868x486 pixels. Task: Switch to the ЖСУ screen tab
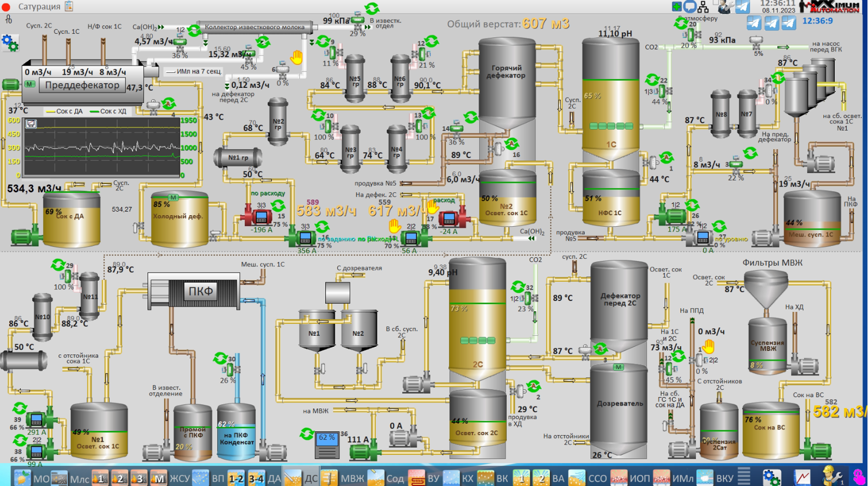tap(179, 478)
